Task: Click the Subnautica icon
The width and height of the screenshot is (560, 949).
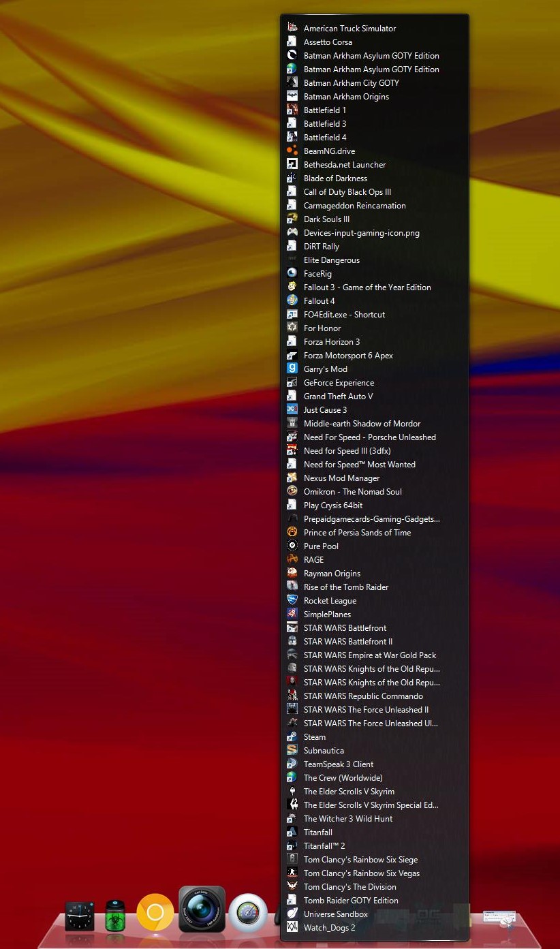Action: coord(292,751)
